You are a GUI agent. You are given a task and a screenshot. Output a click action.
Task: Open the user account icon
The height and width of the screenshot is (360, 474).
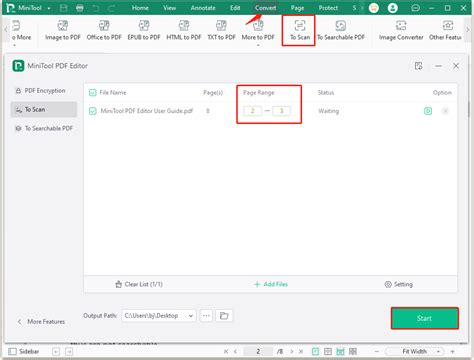393,8
